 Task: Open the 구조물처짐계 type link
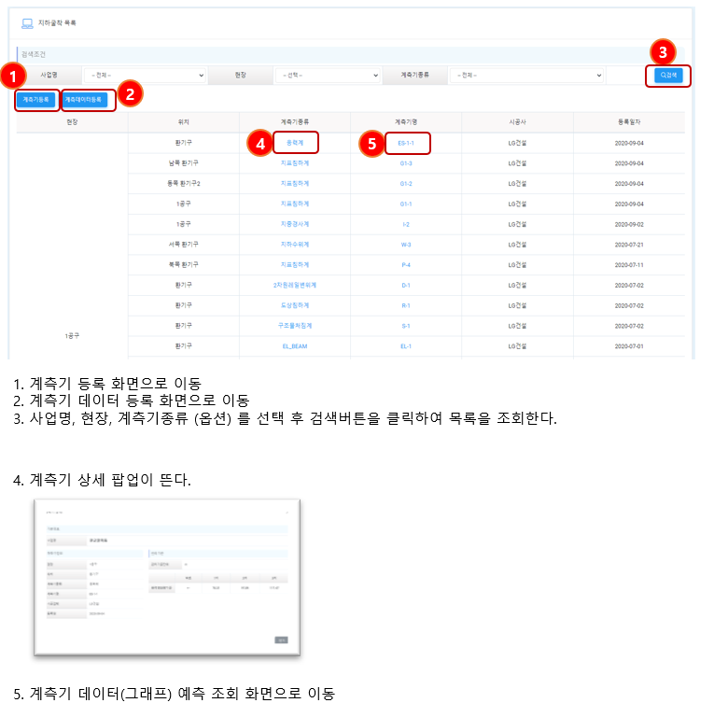pyautogui.click(x=295, y=326)
